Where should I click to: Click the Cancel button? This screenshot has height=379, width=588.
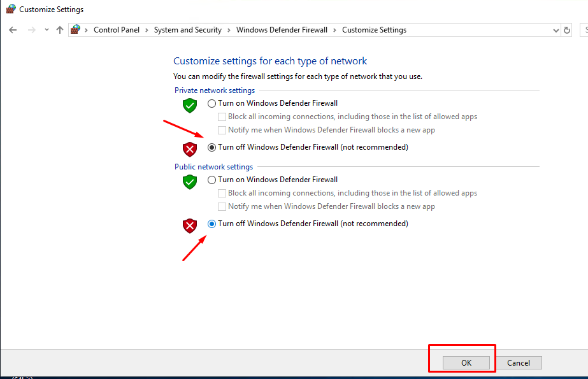519,363
